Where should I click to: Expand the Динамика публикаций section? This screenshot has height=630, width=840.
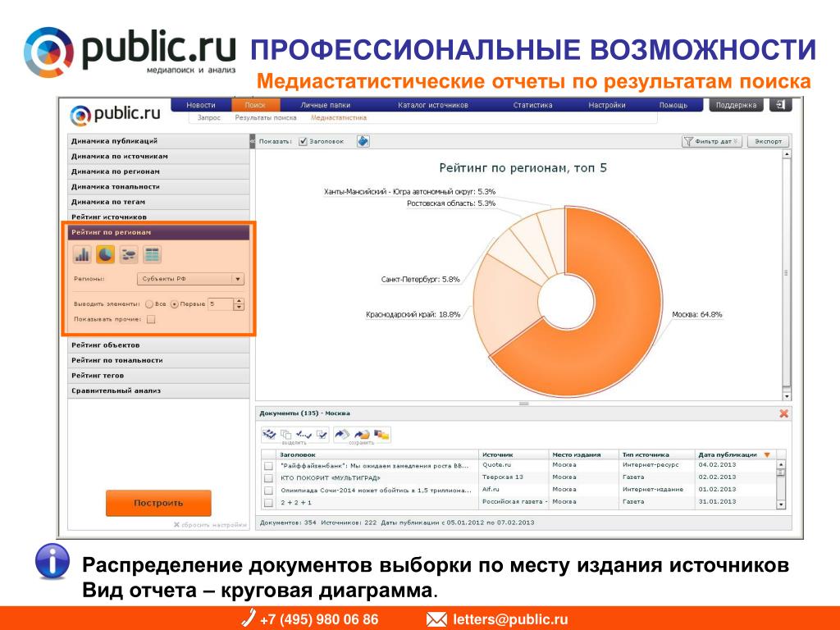point(158,141)
